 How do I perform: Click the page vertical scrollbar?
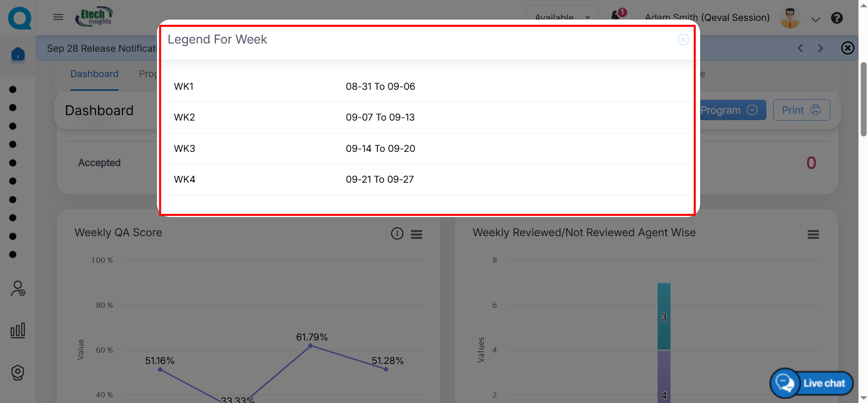[863, 100]
